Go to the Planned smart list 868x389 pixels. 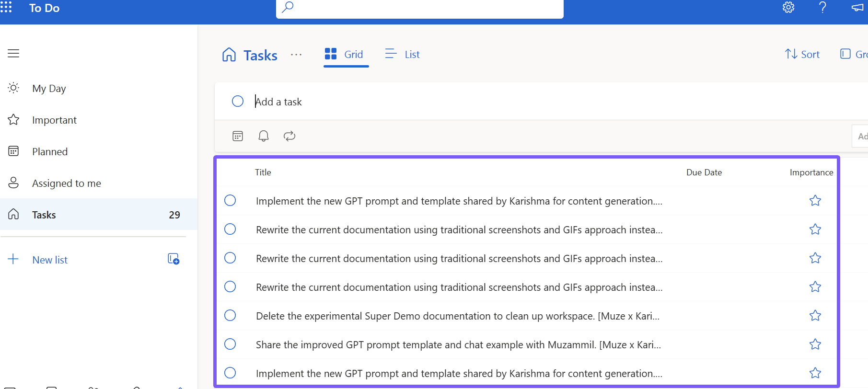click(49, 151)
